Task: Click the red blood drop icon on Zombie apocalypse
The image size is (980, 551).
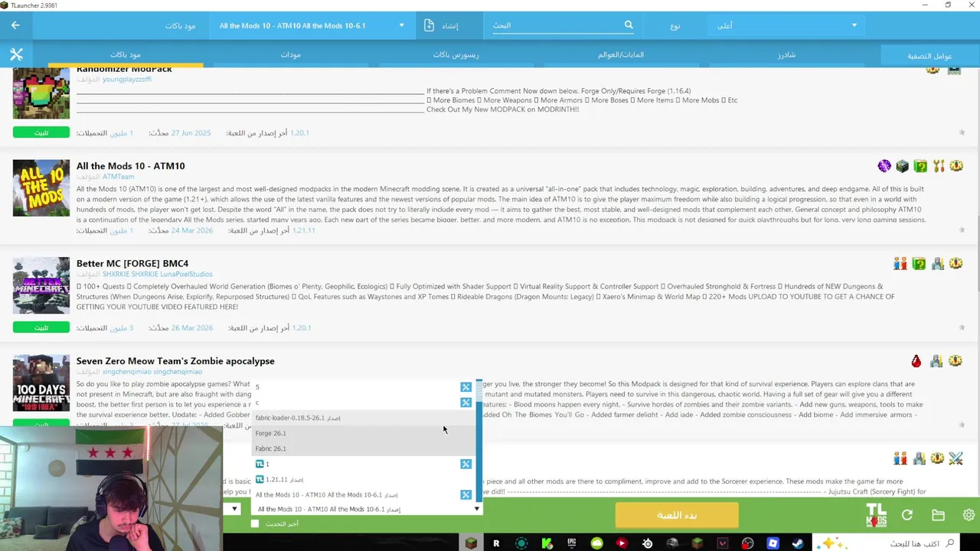Action: click(916, 361)
